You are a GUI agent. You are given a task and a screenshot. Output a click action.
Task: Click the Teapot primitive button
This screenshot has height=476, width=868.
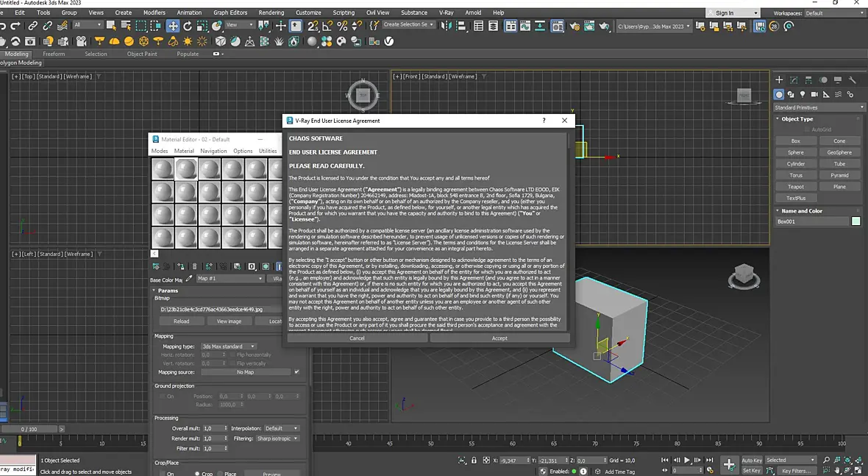pyautogui.click(x=795, y=187)
